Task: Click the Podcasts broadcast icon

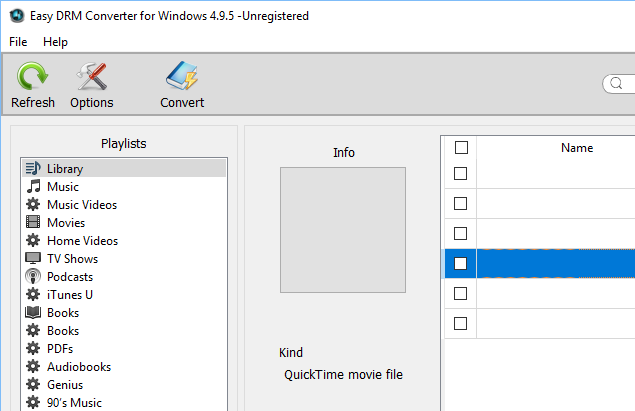Action: pos(33,276)
